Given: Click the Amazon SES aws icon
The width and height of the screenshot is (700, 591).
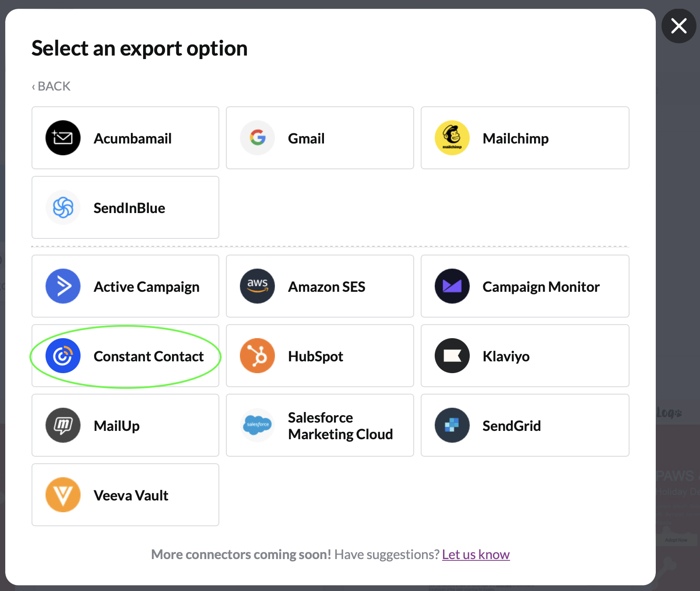Looking at the screenshot, I should tap(257, 286).
